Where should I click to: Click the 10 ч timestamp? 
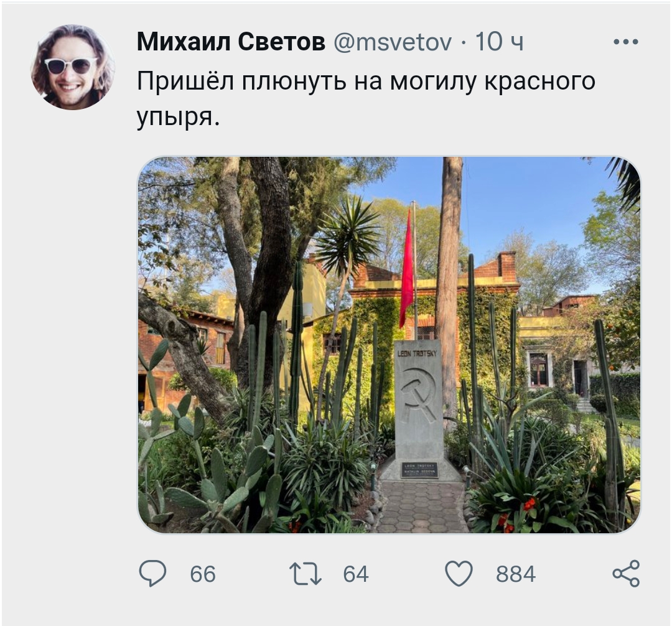click(499, 42)
